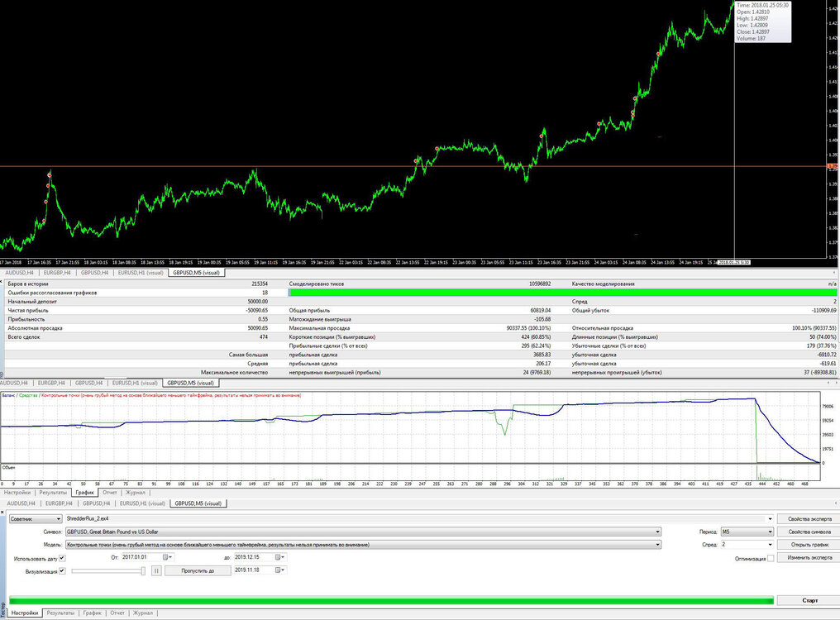
Task: Switch to EURUSD,H1 (visual) tab below the price chart
Action: [x=141, y=273]
